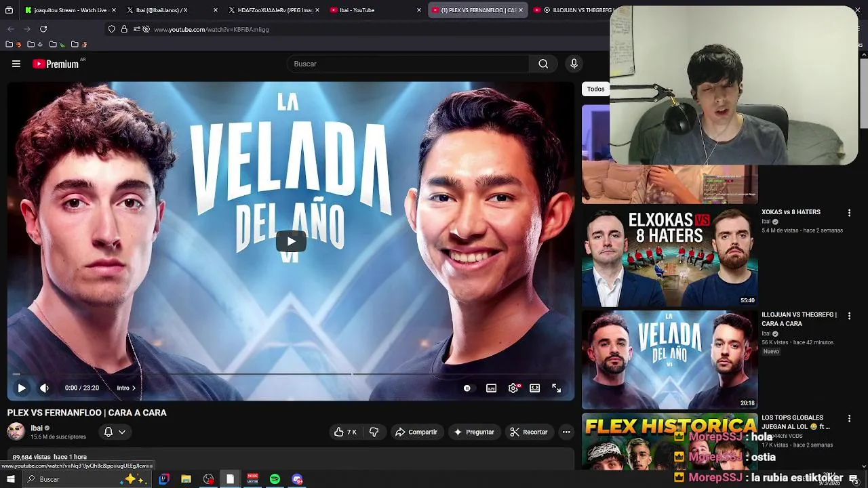Enter fullscreen mode
The height and width of the screenshot is (488, 868).
[556, 388]
